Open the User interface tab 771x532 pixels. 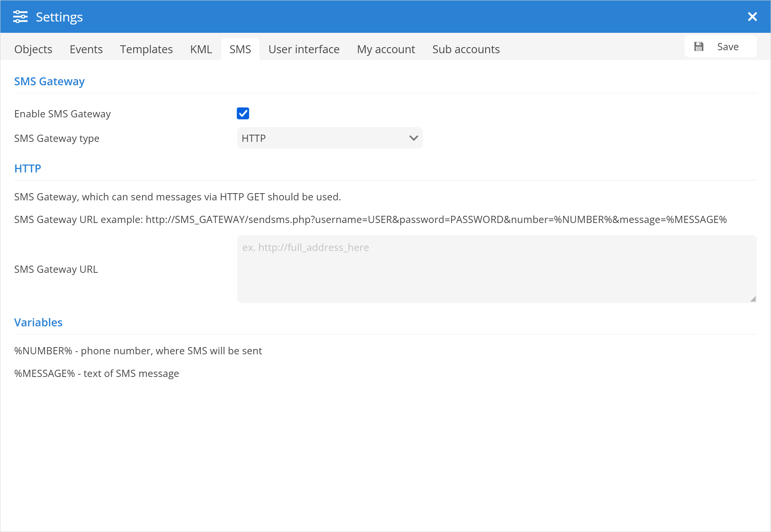pos(304,49)
